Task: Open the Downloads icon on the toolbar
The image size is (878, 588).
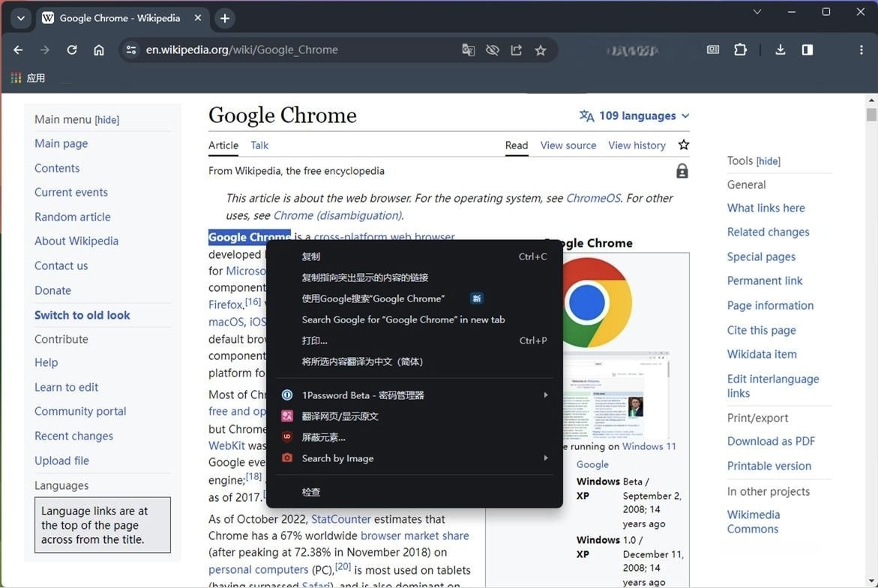Action: (780, 49)
